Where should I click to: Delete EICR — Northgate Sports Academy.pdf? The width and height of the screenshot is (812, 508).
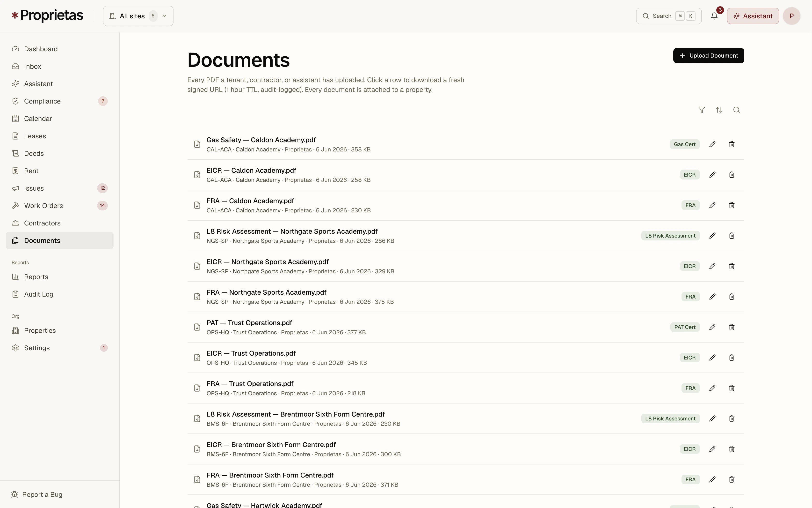coord(732,266)
